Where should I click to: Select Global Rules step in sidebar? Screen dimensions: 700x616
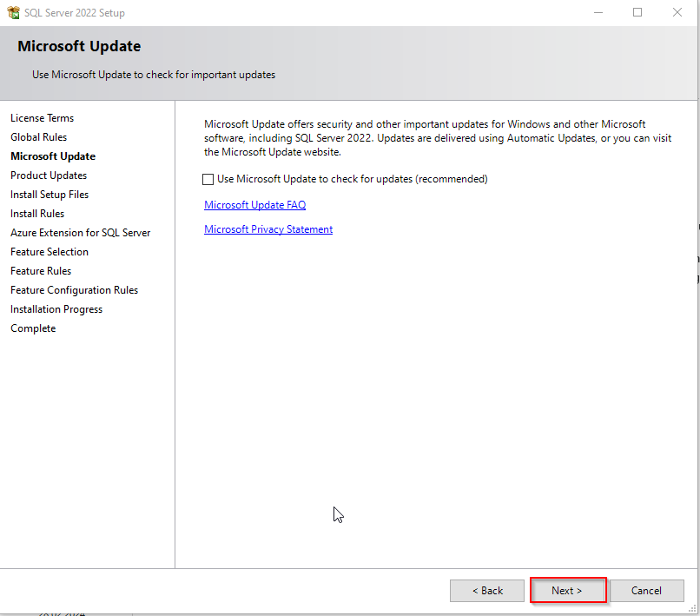[x=39, y=137]
